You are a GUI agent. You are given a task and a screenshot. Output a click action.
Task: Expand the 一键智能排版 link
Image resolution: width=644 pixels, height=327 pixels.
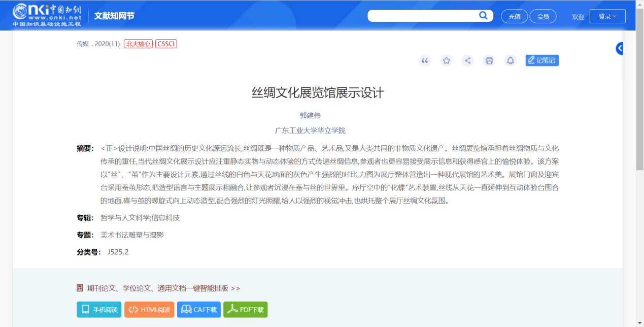(x=163, y=288)
